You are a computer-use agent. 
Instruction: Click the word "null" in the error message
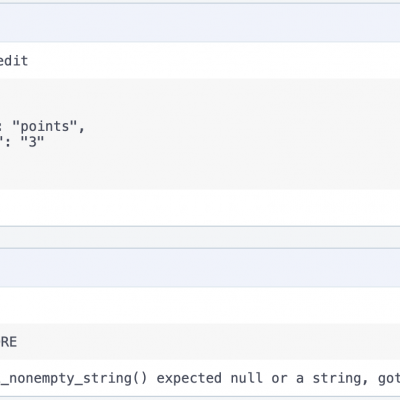click(x=246, y=378)
